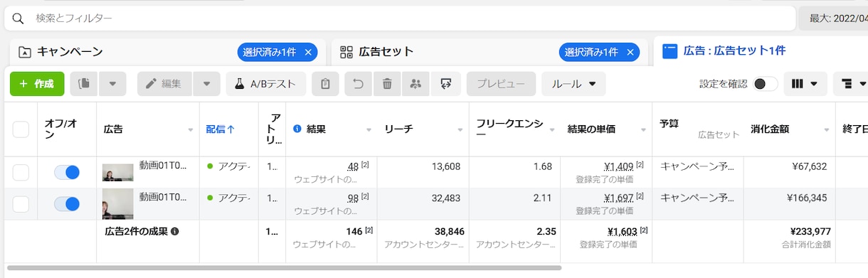The width and height of the screenshot is (868, 278).
Task: Open the ルール dropdown
Action: [x=573, y=84]
